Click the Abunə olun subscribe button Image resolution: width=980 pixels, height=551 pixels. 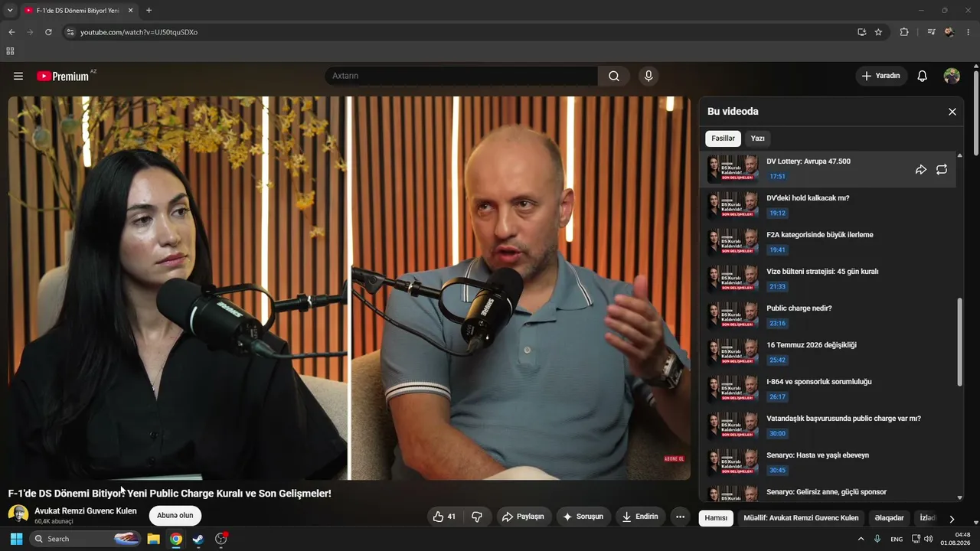coord(175,516)
